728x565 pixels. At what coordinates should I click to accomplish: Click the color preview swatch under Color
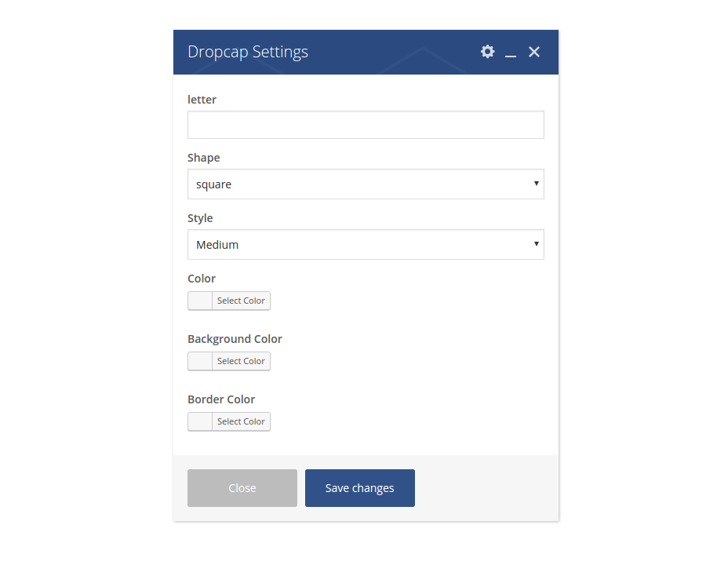click(x=200, y=301)
